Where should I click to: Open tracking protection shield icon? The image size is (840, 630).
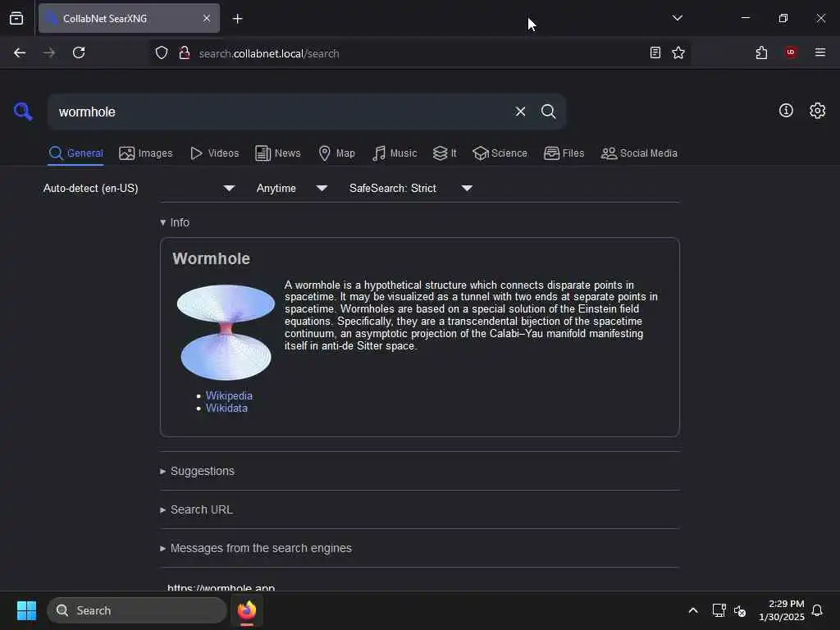162,53
